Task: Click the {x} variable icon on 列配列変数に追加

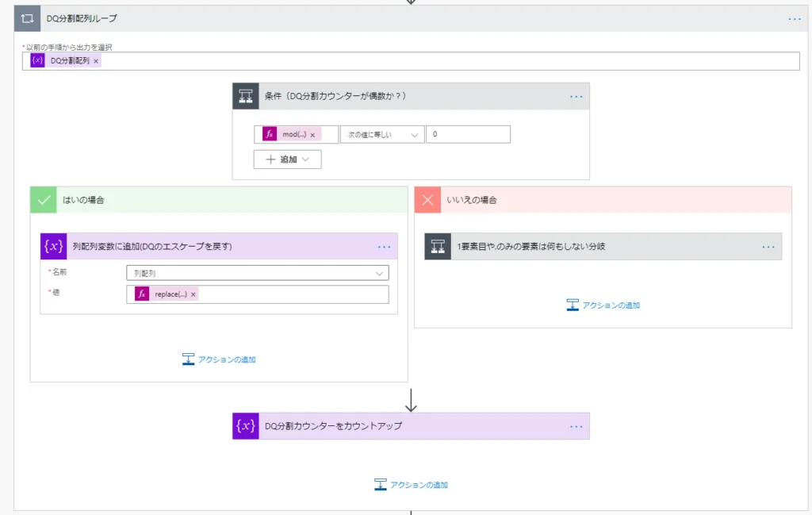Action: click(53, 246)
